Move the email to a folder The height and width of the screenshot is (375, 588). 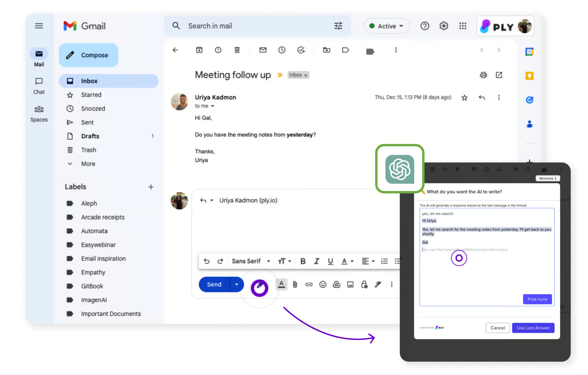click(x=327, y=50)
